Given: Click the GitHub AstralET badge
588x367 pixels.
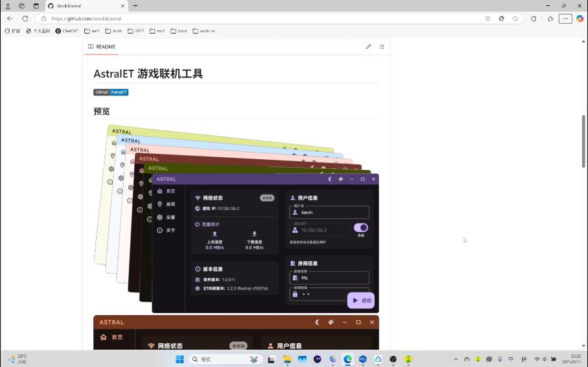Looking at the screenshot, I should click(x=111, y=92).
